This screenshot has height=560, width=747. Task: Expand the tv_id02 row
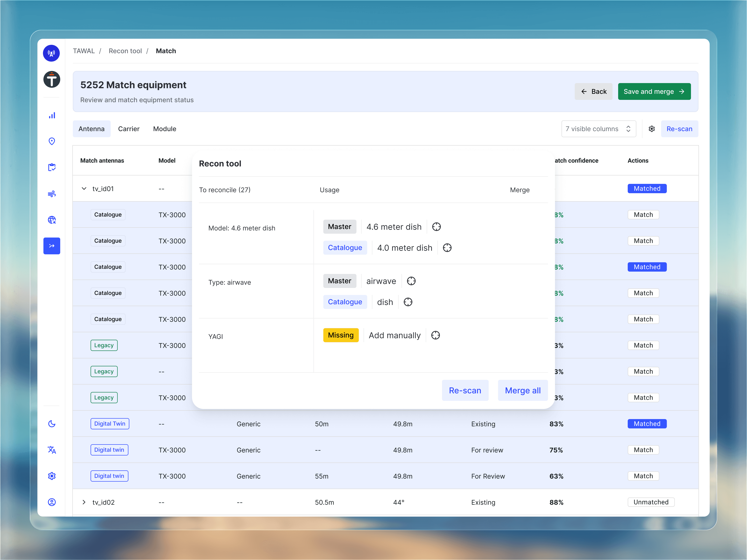click(x=84, y=502)
